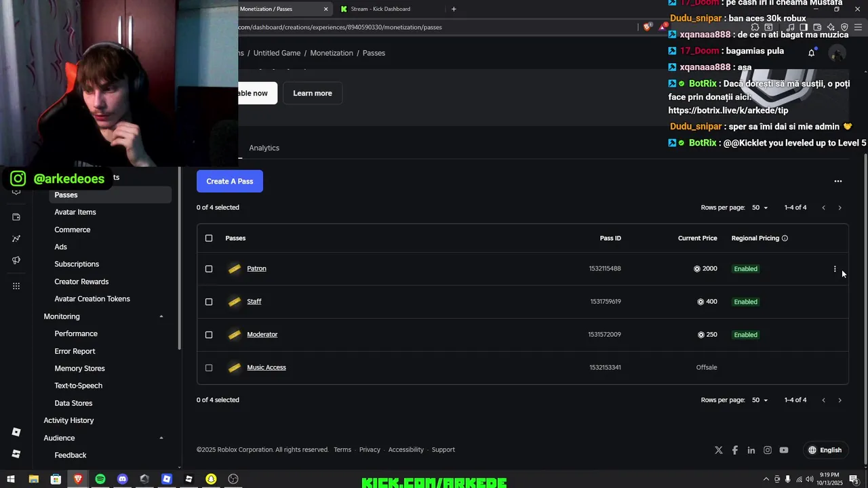Viewport: 868px width, 488px height.
Task: Open bottom Rows per page dropdown
Action: coord(759,400)
